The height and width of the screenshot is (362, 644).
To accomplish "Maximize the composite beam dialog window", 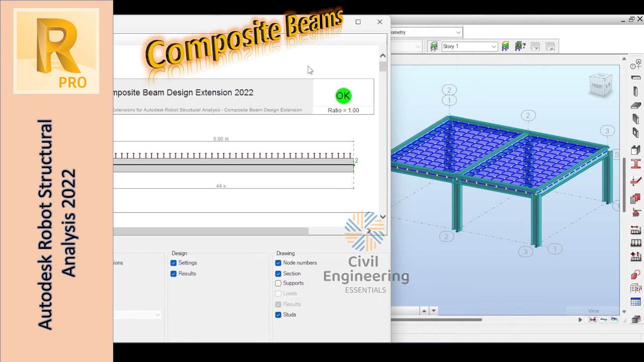I will point(358,22).
